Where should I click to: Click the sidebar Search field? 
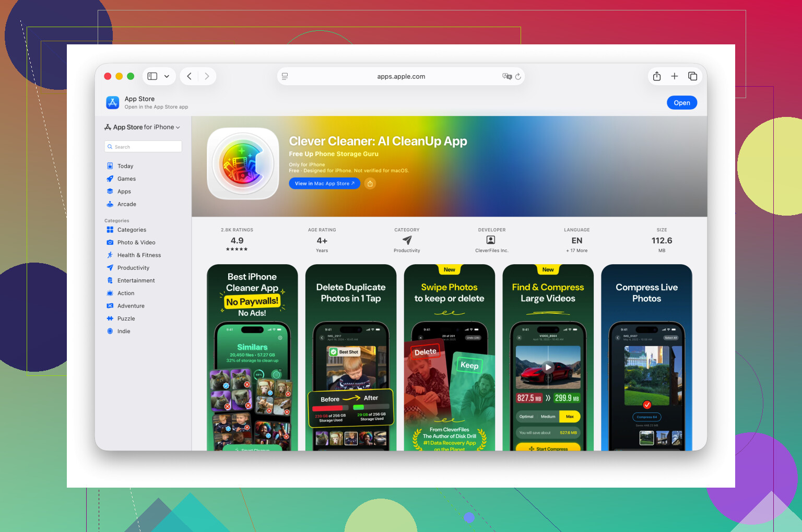tap(143, 147)
